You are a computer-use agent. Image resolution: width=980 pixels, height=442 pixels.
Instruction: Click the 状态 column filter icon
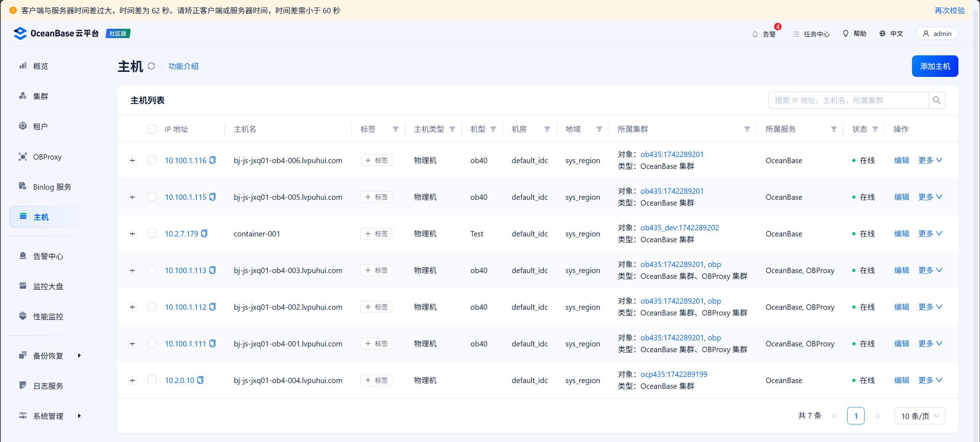(875, 129)
